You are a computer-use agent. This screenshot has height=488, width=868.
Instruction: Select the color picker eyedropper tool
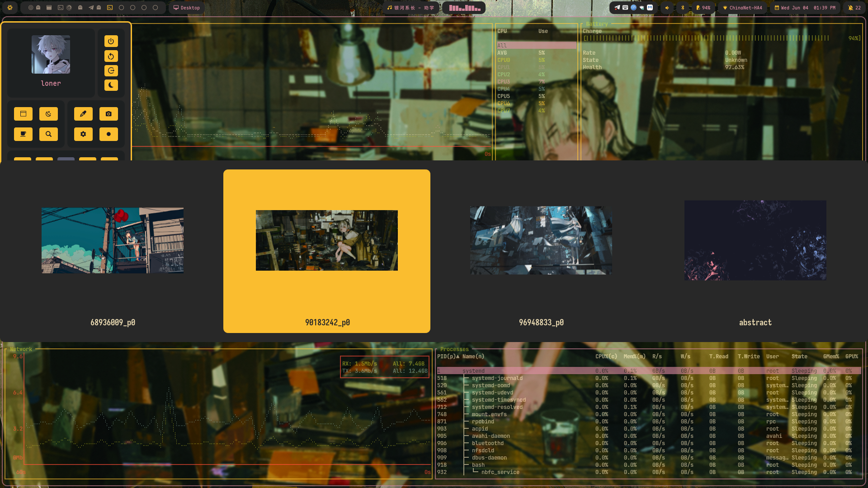tap(83, 114)
